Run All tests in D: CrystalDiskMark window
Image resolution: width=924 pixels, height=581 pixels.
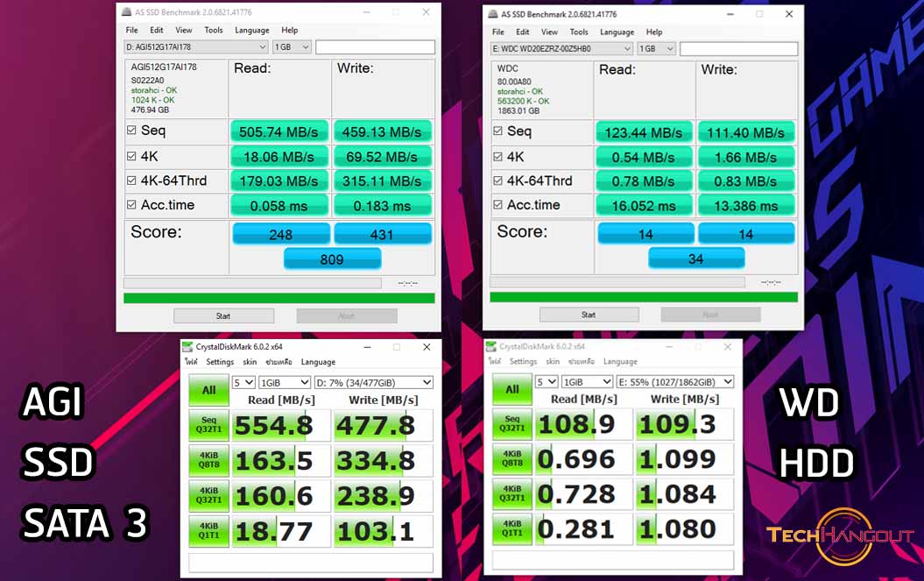tap(208, 391)
